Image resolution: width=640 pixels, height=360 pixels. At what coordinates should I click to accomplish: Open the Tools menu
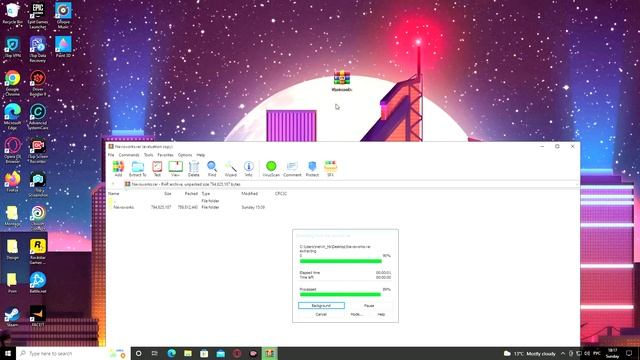tap(149, 155)
